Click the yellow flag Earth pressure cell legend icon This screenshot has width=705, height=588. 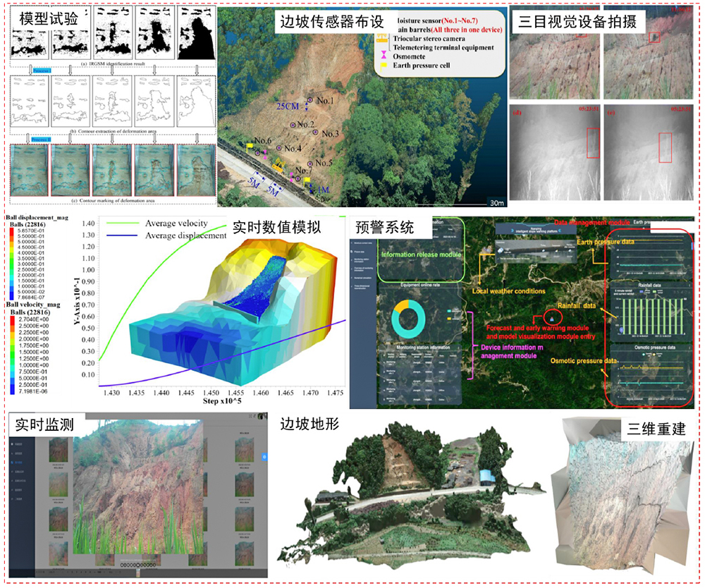click(384, 66)
